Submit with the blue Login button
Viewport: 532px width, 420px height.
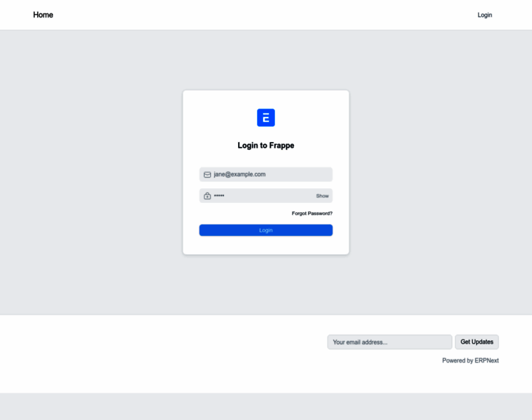coord(266,230)
